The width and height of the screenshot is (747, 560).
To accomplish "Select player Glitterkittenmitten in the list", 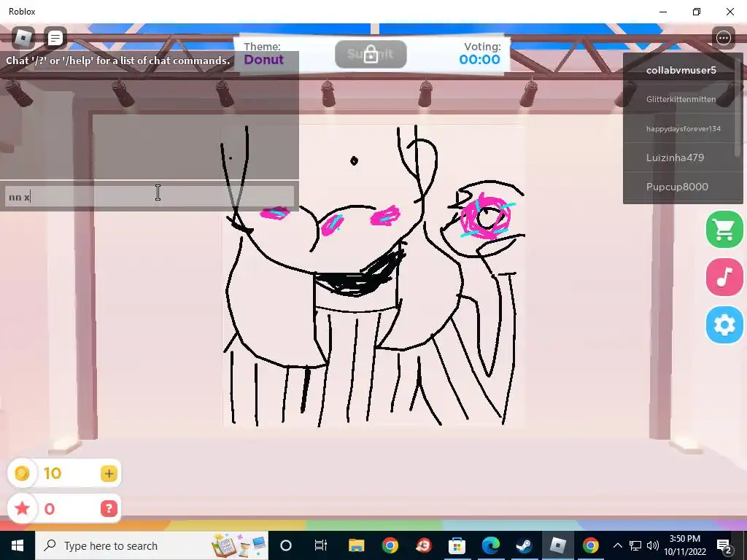I will click(681, 99).
